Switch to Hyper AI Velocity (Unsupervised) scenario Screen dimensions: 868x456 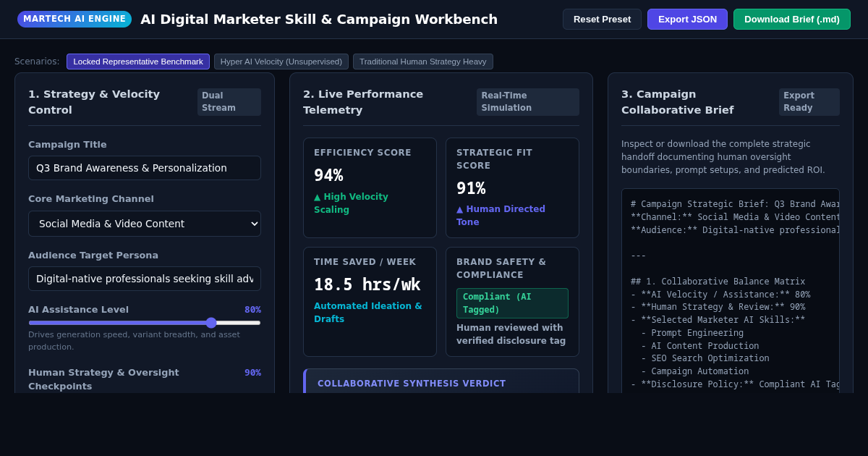coord(281,62)
